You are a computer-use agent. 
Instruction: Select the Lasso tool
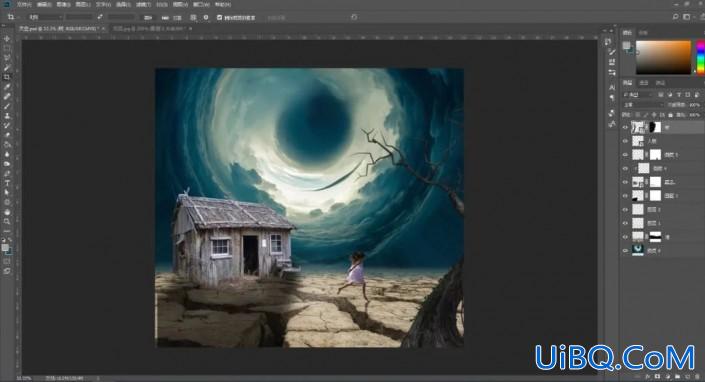point(7,58)
